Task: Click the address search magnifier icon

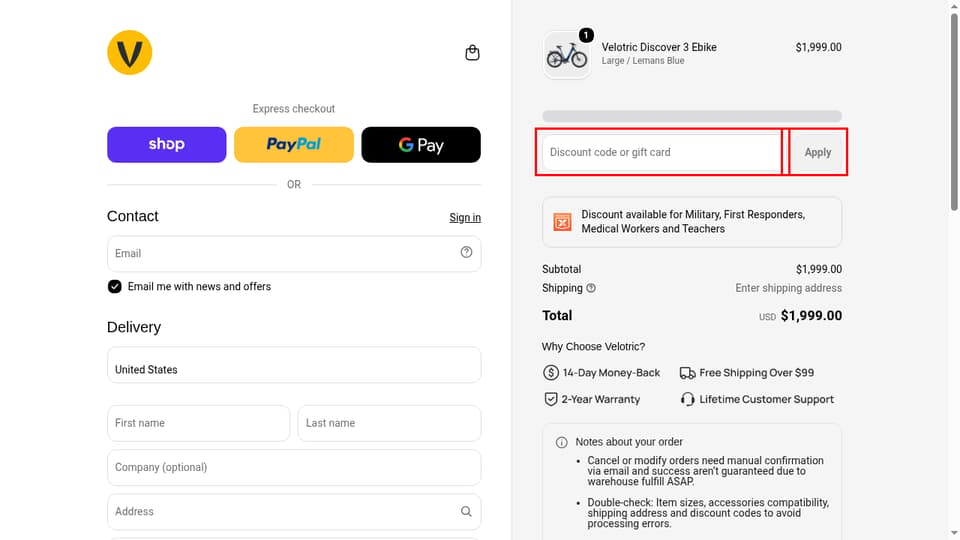Action: (467, 511)
